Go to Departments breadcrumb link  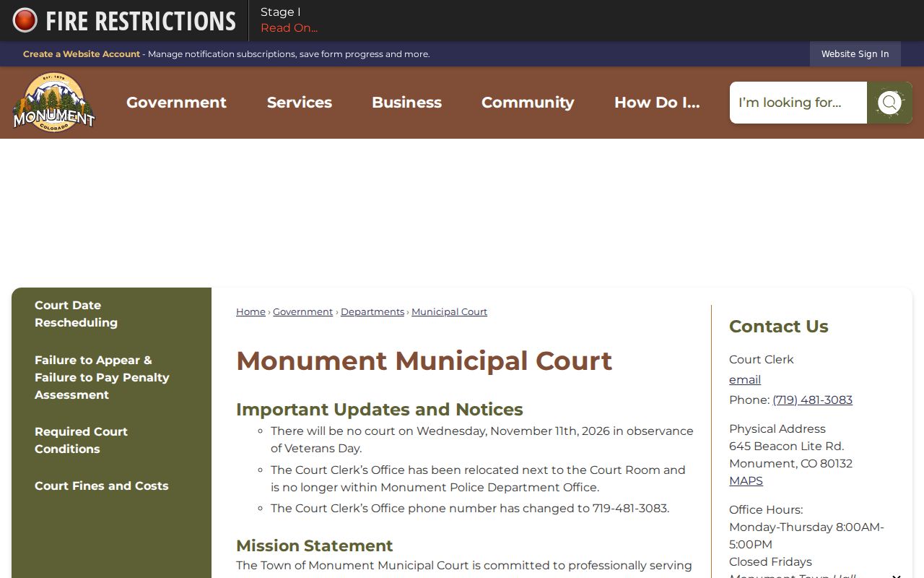click(372, 312)
